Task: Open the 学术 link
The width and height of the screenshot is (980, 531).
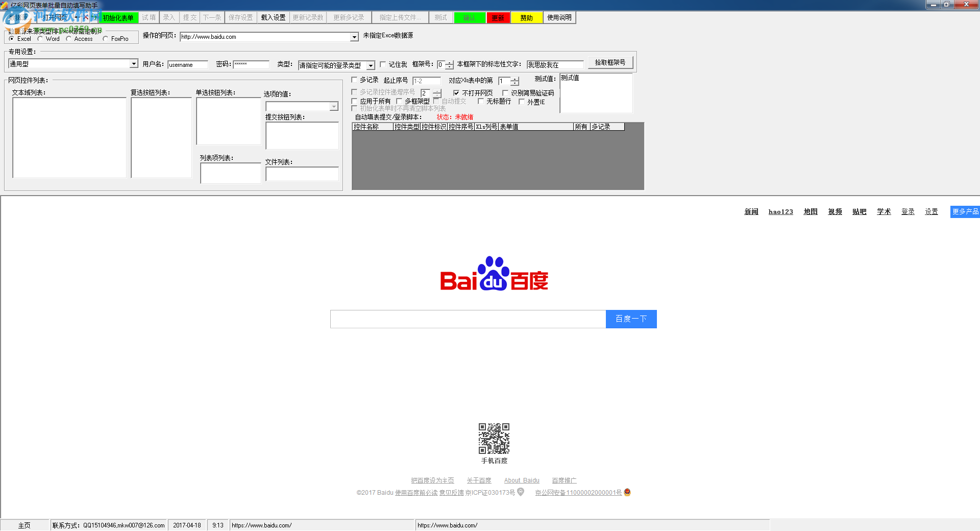Action: pos(884,211)
